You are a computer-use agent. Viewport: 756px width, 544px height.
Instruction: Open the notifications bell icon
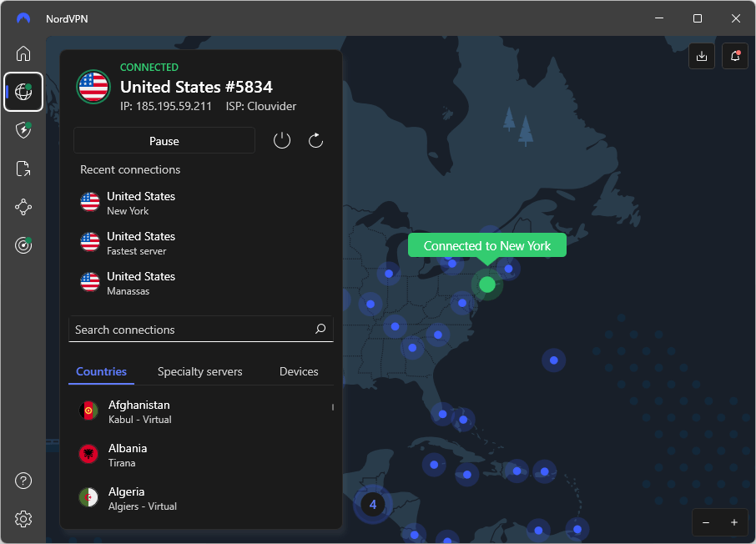click(x=735, y=56)
